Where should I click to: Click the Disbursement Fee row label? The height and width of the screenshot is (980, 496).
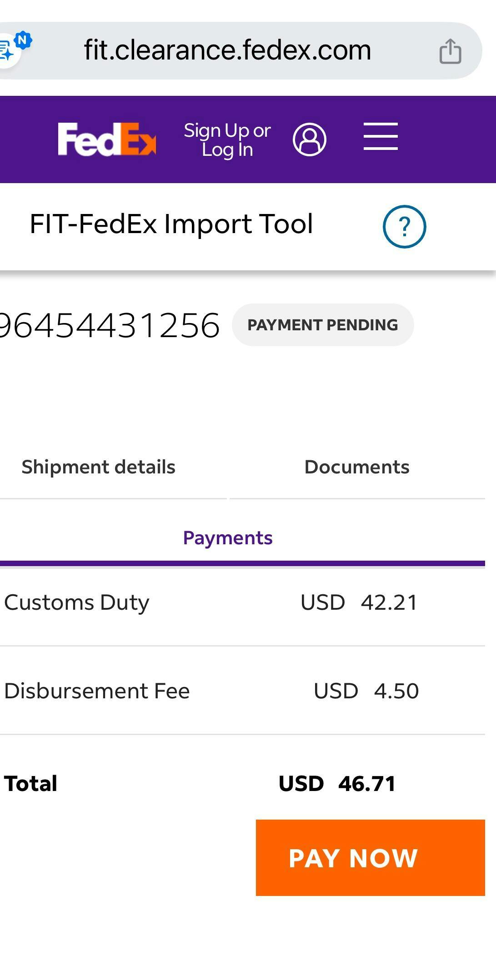click(x=97, y=691)
